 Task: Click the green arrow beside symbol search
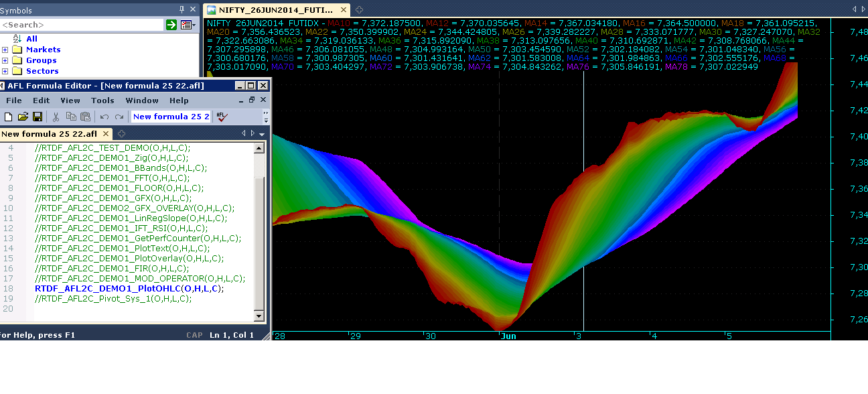click(171, 25)
